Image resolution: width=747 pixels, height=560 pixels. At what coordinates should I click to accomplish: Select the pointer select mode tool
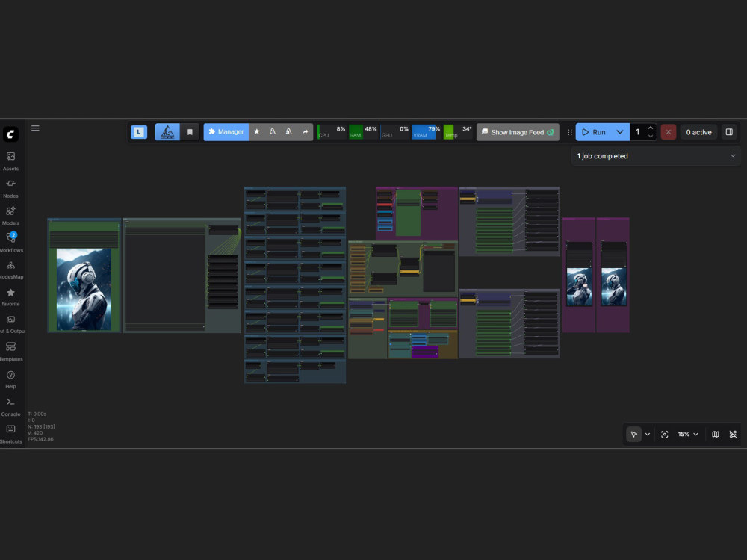(633, 434)
